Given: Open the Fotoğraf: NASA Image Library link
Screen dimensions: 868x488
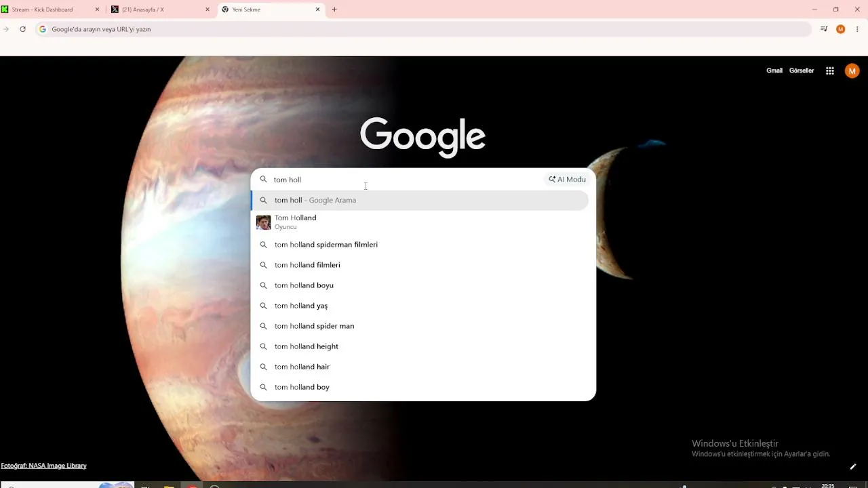Looking at the screenshot, I should pyautogui.click(x=43, y=466).
